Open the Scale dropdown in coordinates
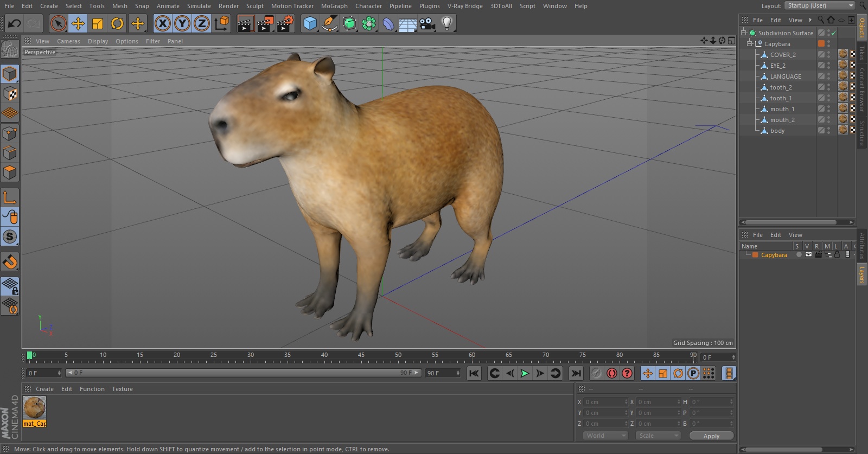This screenshot has width=868, height=454. click(658, 436)
